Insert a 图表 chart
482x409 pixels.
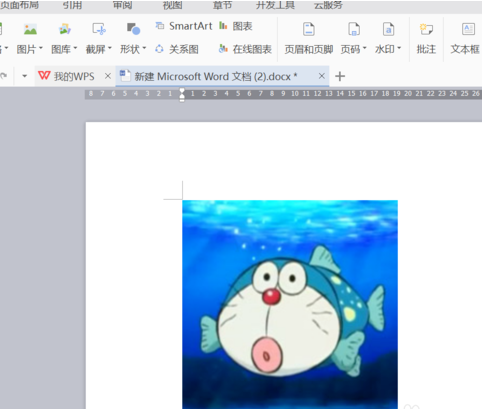(x=236, y=26)
